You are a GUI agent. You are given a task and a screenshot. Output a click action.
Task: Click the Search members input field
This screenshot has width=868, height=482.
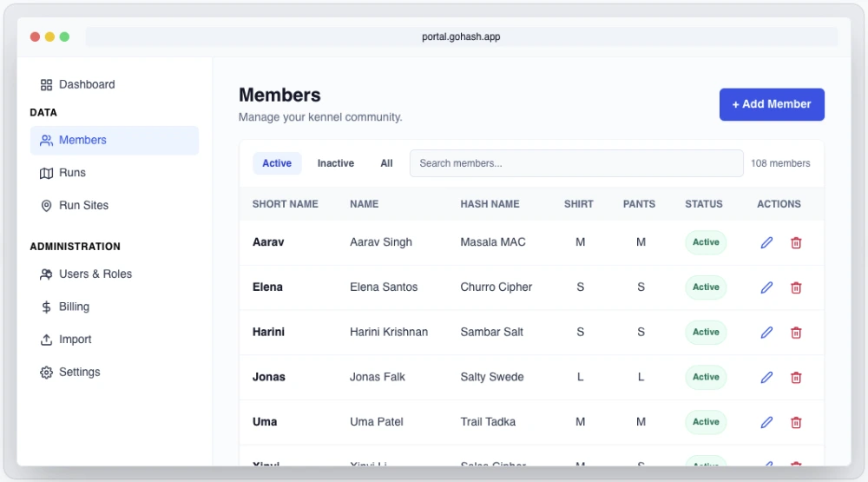click(575, 163)
